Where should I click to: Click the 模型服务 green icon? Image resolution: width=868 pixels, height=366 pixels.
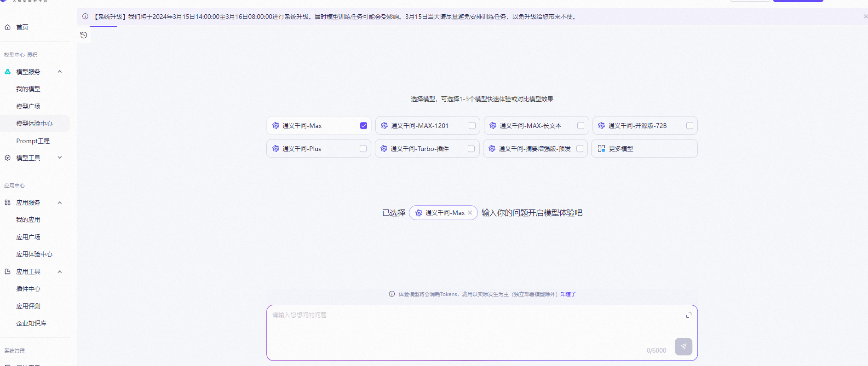coord(7,72)
